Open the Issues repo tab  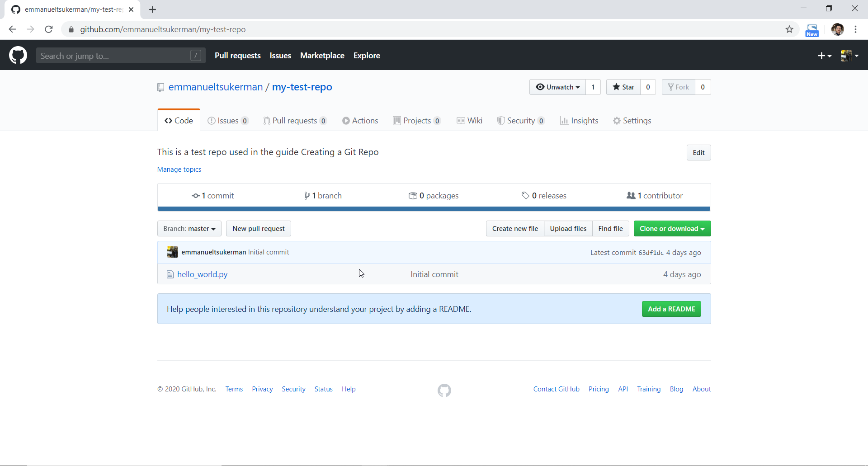click(x=228, y=121)
